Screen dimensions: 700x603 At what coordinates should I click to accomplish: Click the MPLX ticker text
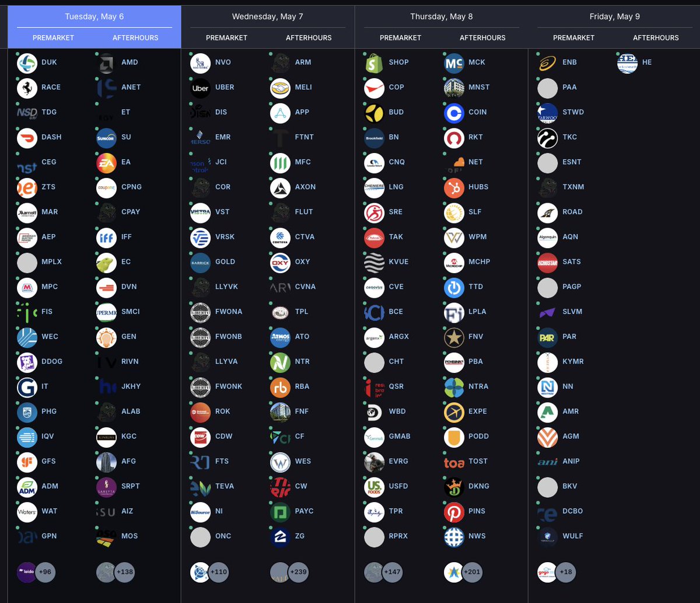click(51, 262)
